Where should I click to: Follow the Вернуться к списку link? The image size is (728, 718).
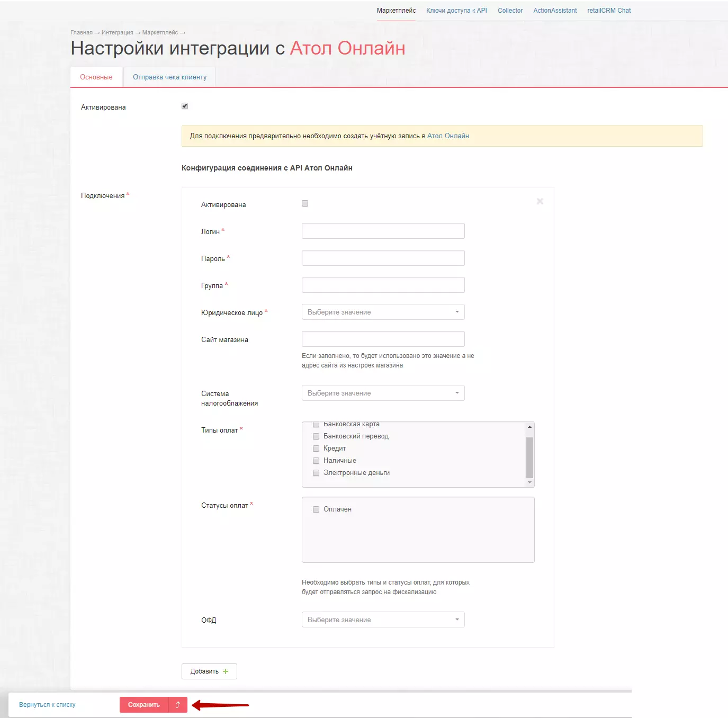[47, 705]
